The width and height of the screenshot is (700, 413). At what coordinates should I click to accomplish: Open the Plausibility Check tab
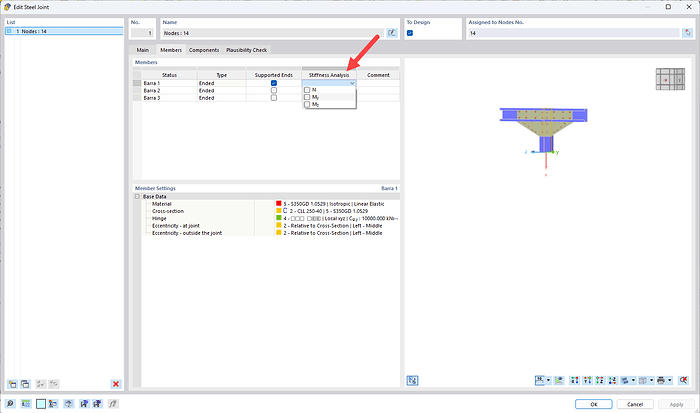point(246,50)
